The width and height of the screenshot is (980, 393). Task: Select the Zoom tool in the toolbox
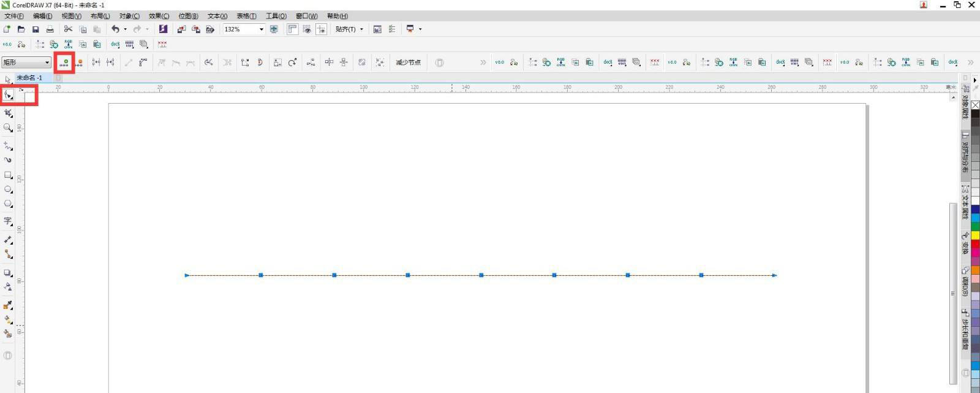(x=8, y=128)
